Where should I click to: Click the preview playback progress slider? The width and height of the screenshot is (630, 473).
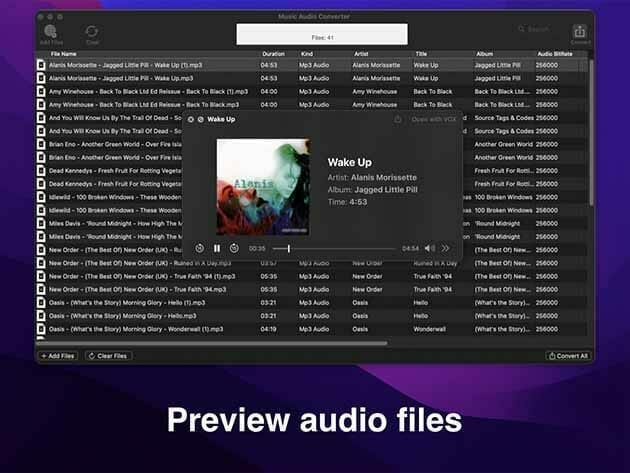click(x=334, y=248)
